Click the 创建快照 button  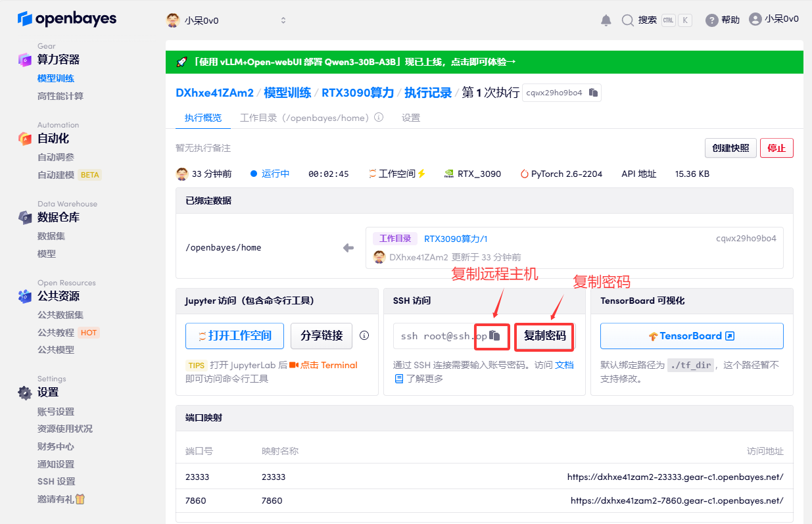tap(730, 148)
